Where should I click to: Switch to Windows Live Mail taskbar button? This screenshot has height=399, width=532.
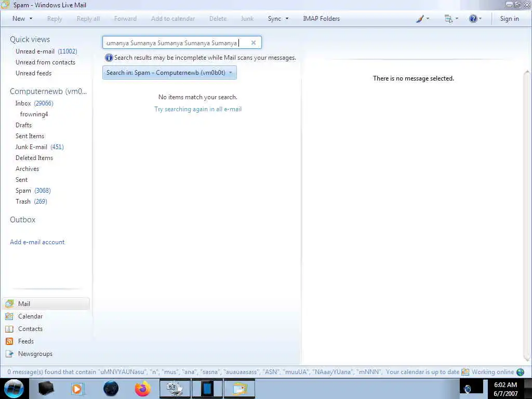pos(239,389)
